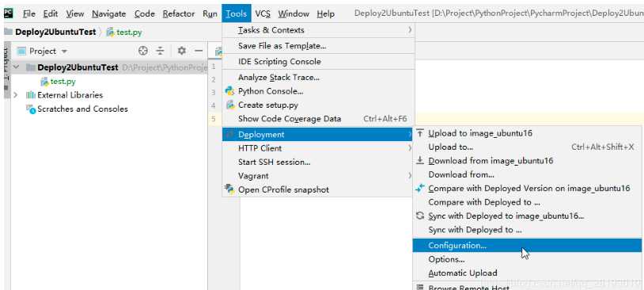
Task: Compare with Deployed Version on image_ubuntu16
Action: coord(528,189)
